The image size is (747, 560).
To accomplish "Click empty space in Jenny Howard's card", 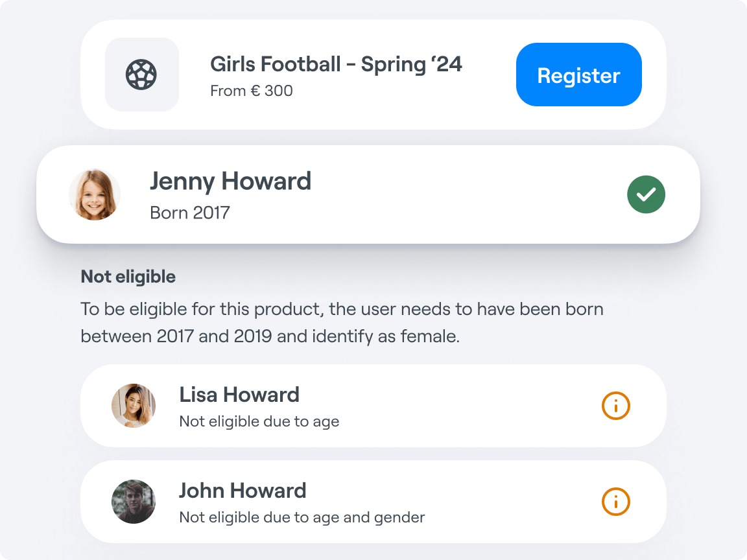I will click(467, 194).
